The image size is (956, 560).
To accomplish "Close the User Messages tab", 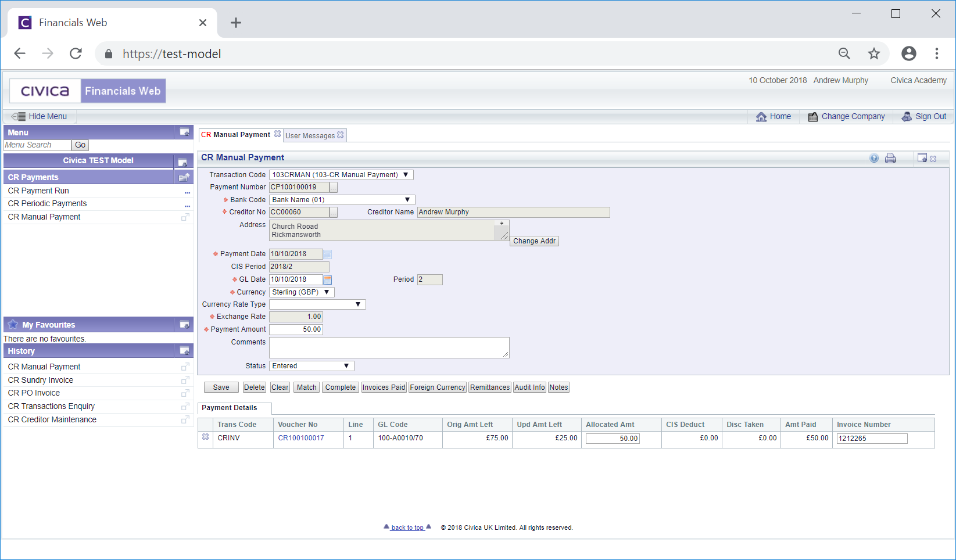I will click(341, 135).
